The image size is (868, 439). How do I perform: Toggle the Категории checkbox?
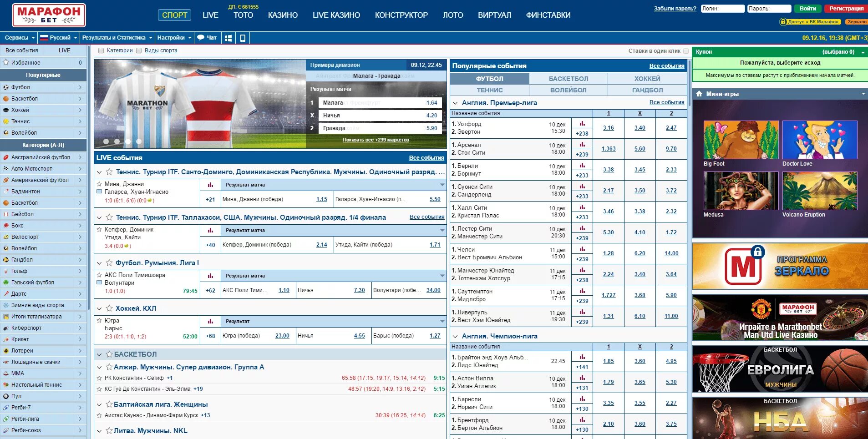click(101, 50)
